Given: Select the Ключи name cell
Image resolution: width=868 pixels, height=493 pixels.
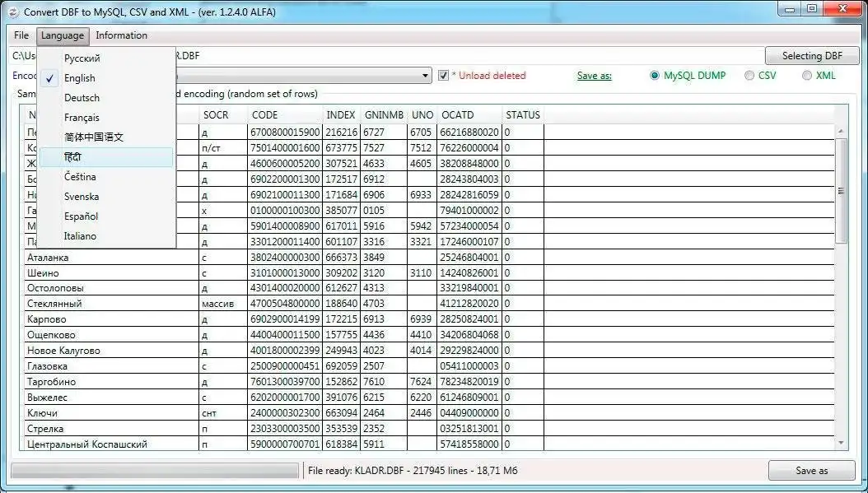Looking at the screenshot, I should click(111, 413).
